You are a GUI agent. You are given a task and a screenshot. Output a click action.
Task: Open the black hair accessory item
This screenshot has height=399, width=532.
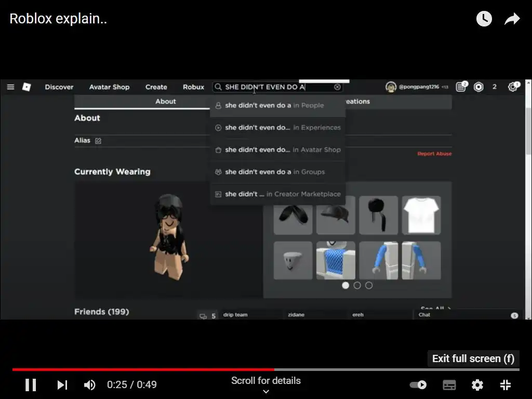click(293, 220)
